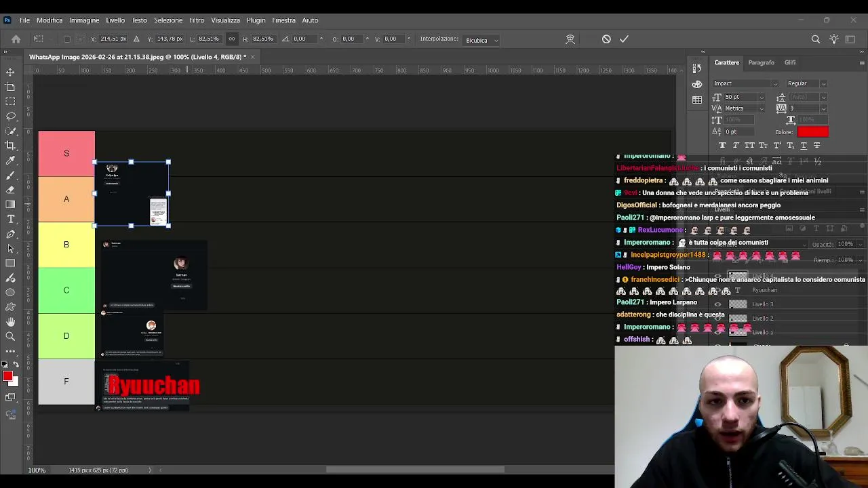Toggle Faux Bold text style
Screen dimensions: 868x488
coord(722,145)
